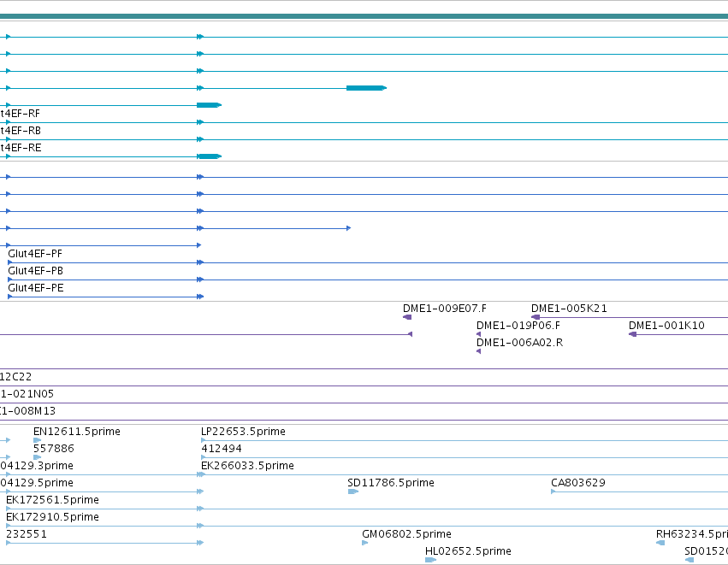Open the LP22653.5prime EST label
This screenshot has width=728, height=565.
pos(243,432)
